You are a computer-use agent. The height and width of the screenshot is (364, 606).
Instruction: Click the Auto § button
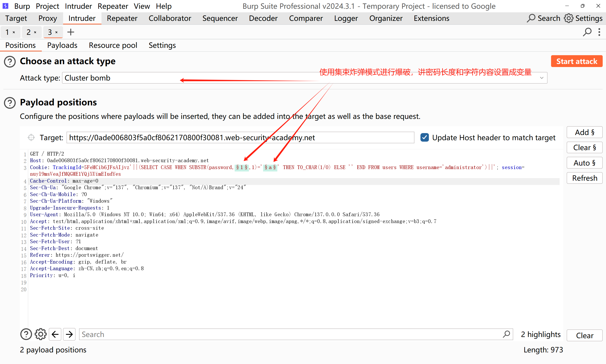(x=584, y=163)
